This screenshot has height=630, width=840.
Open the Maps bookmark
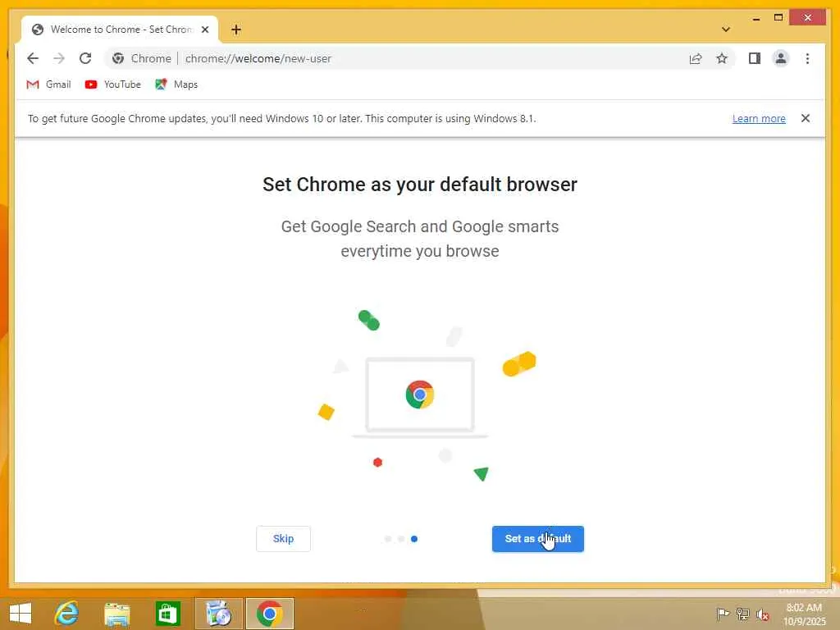[176, 84]
